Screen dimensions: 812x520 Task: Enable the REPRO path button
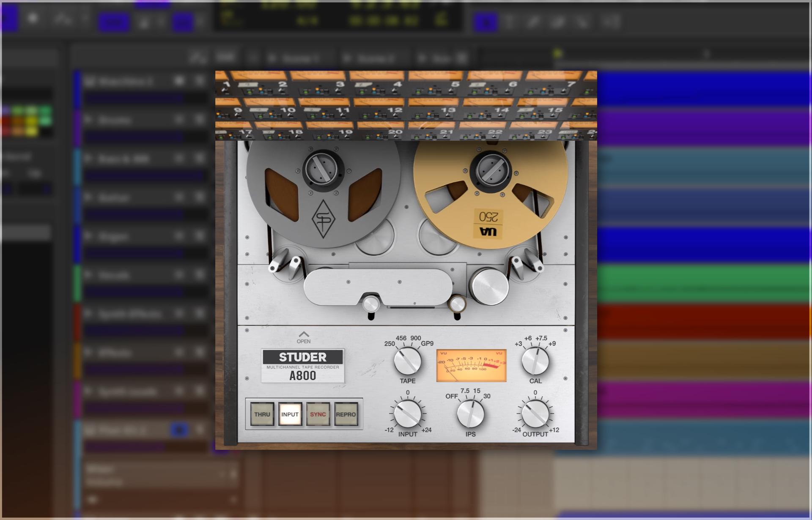click(x=346, y=414)
